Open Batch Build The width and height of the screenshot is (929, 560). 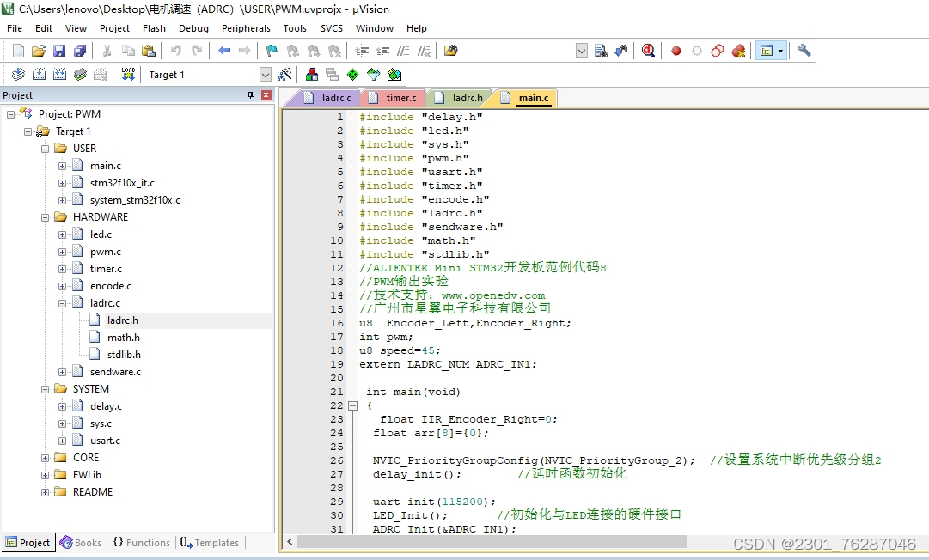[x=81, y=75]
